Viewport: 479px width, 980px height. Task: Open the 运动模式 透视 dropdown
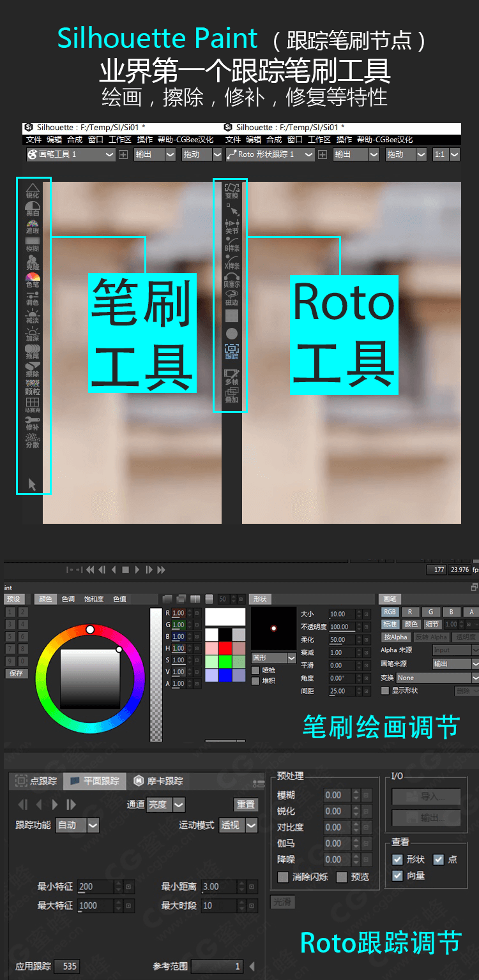pyautogui.click(x=238, y=825)
